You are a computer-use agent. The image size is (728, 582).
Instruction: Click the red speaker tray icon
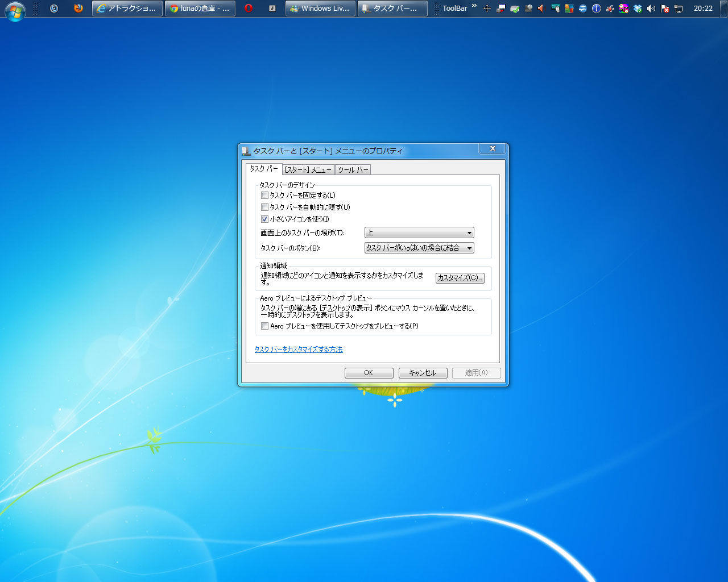click(541, 9)
